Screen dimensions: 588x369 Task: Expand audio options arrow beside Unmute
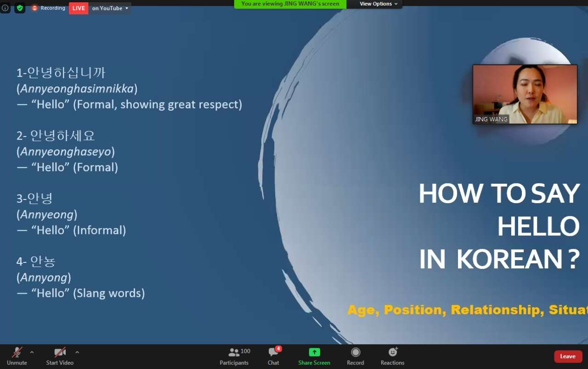32,352
